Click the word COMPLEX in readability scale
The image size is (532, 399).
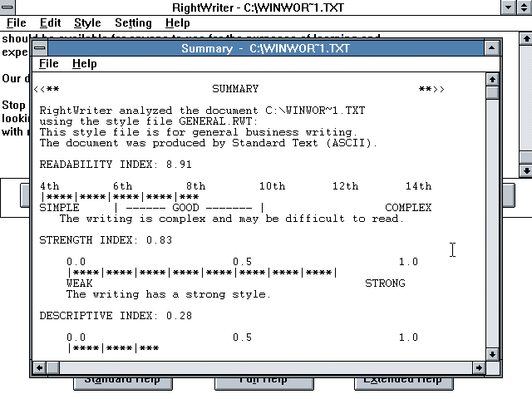click(x=408, y=208)
